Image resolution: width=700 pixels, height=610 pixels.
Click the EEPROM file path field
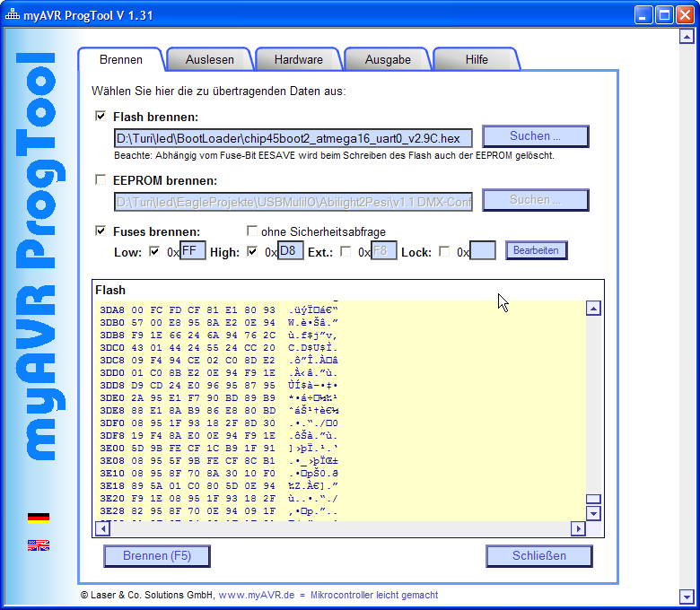(293, 202)
